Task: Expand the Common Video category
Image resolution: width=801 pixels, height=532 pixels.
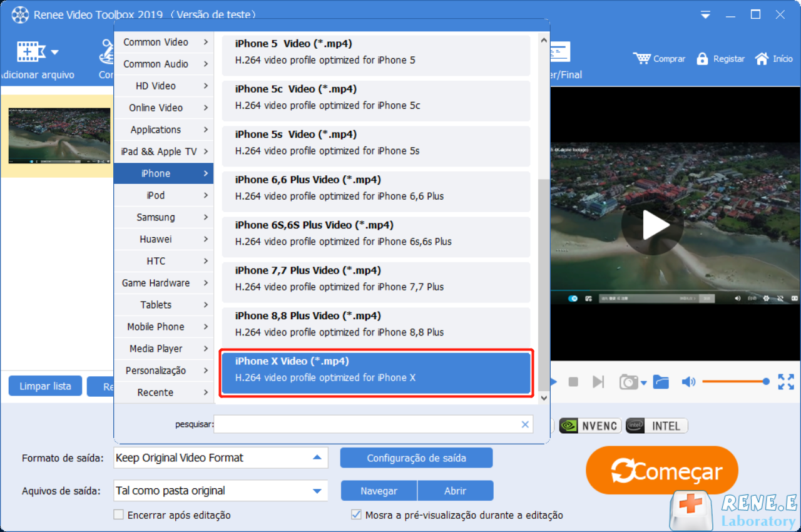Action: [163, 42]
